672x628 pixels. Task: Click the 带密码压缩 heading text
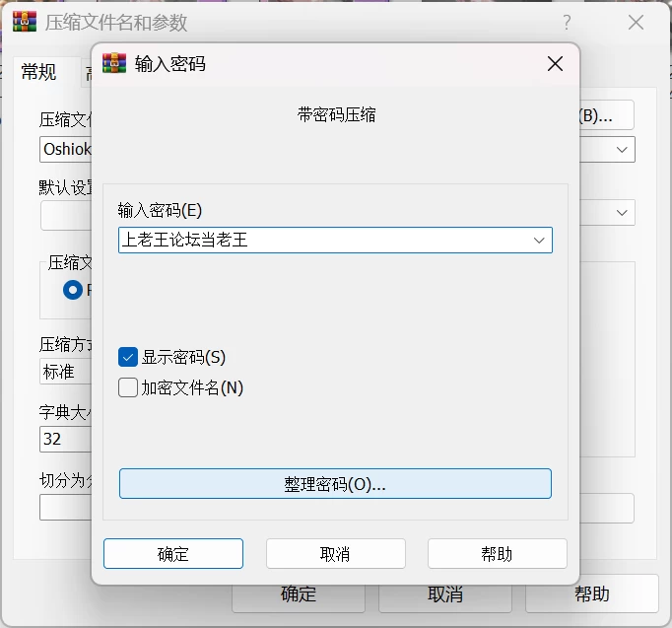click(336, 115)
